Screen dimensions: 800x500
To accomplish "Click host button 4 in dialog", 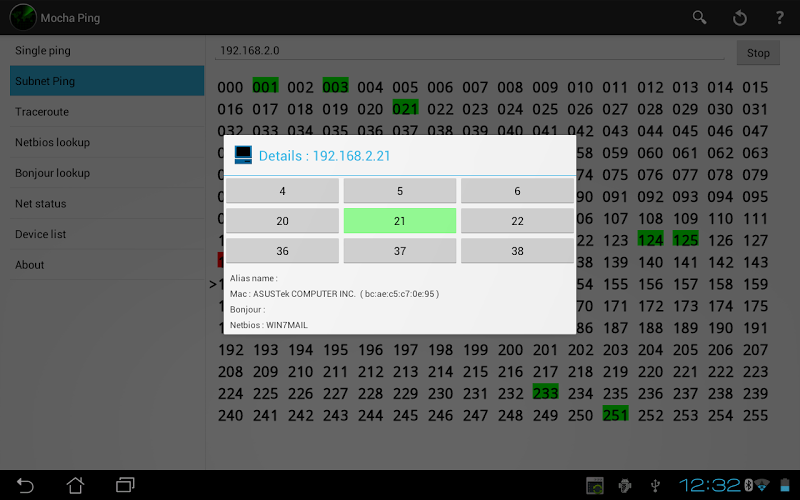I will [282, 191].
